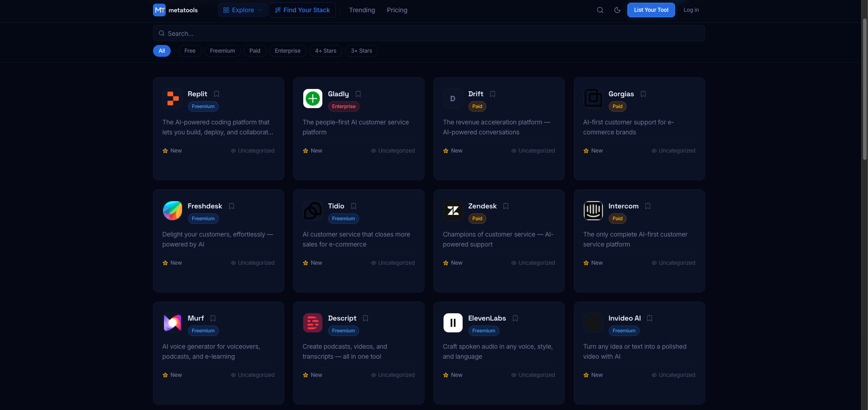Click the Intercom logo icon
The height and width of the screenshot is (410, 868).
593,211
